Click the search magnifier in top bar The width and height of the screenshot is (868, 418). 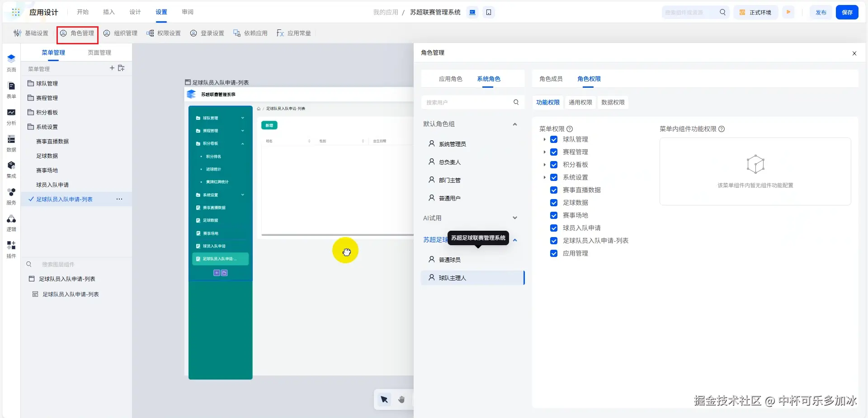coord(722,12)
